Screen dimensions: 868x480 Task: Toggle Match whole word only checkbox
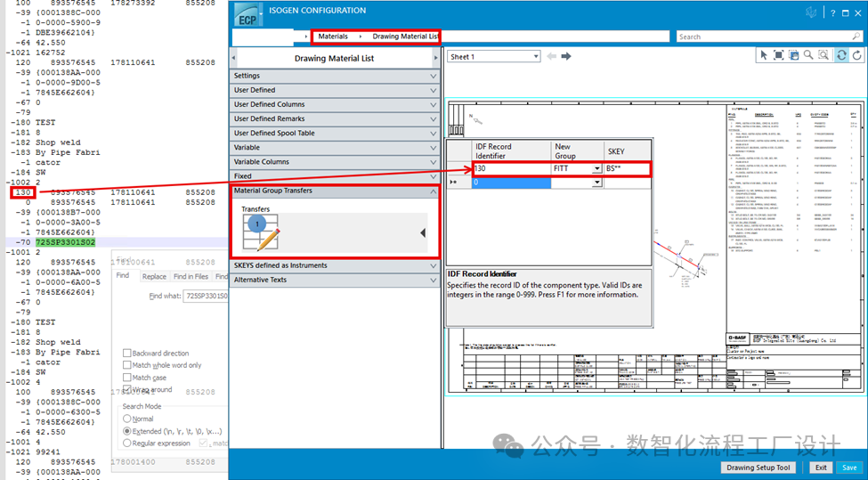[x=126, y=365]
